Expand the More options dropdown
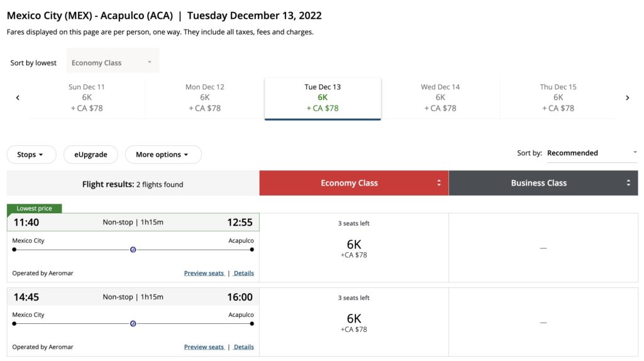The height and width of the screenshot is (361, 644). click(163, 155)
